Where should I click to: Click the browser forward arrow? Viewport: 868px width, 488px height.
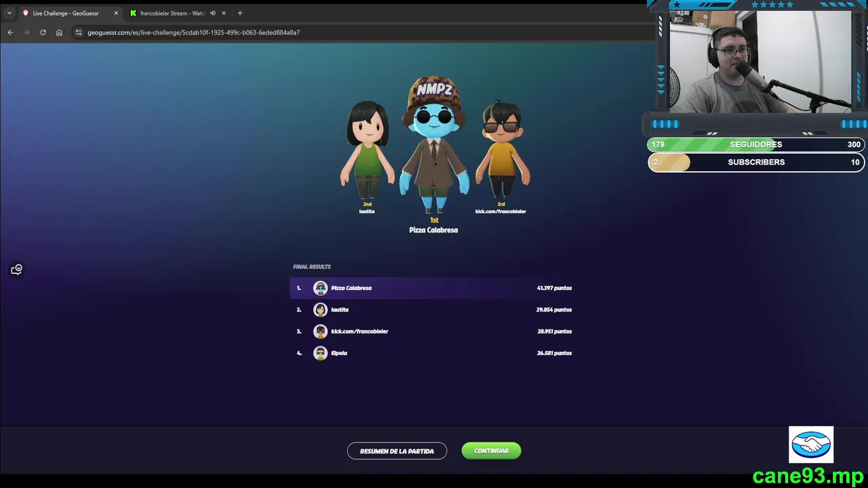tap(26, 33)
